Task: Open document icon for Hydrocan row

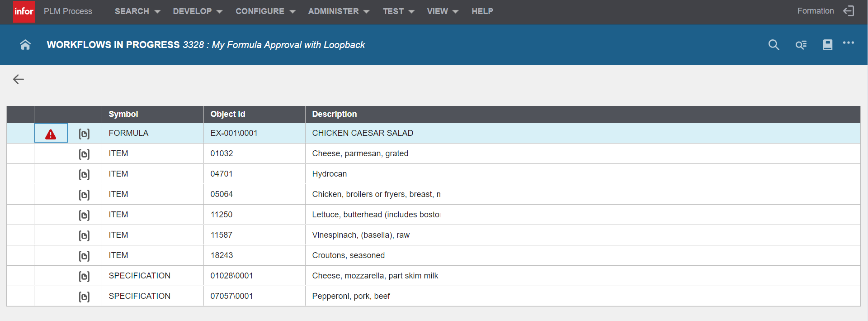Action: click(x=84, y=174)
